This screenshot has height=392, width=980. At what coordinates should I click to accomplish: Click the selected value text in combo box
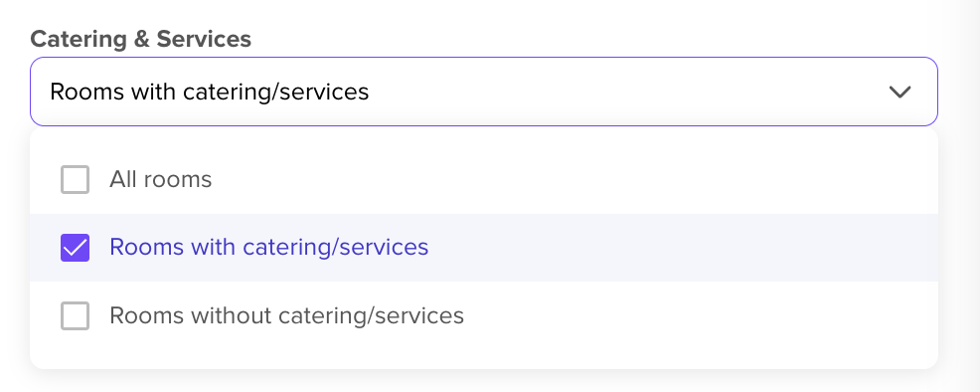pos(210,92)
